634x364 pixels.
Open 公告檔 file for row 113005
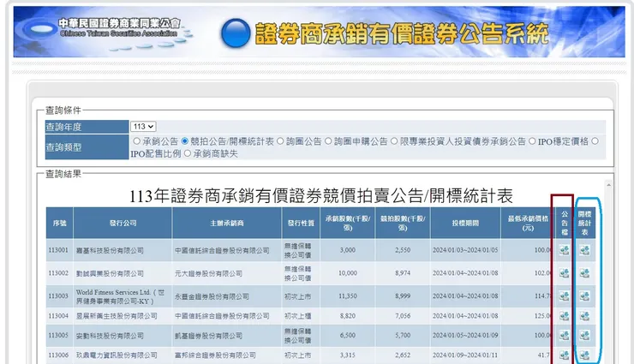[x=564, y=336]
